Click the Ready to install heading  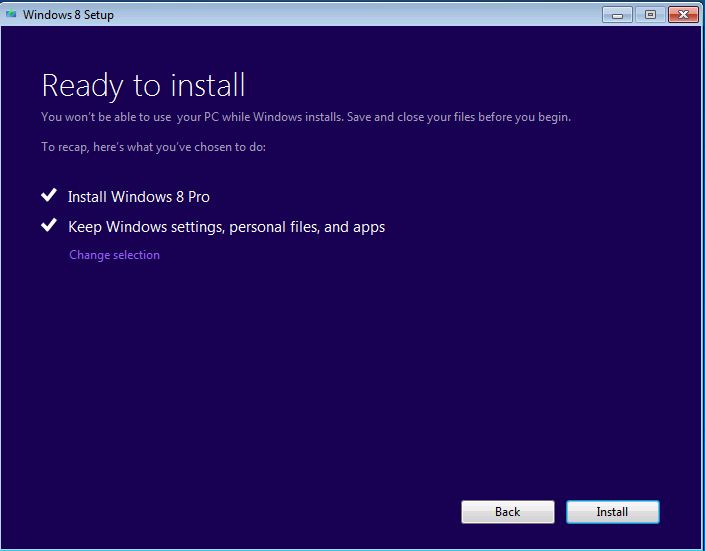[x=143, y=85]
